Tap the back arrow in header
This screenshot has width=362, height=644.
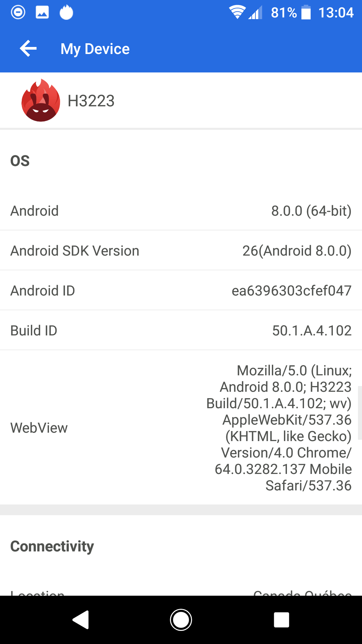(28, 49)
